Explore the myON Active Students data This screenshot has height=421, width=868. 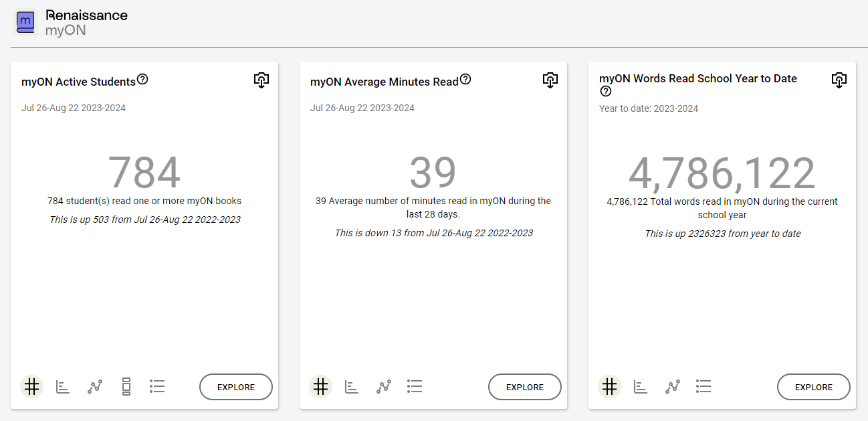[236, 387]
